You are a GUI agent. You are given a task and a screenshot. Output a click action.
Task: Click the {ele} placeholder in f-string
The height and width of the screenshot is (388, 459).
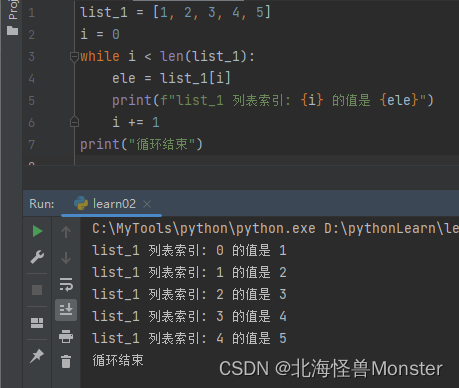click(399, 100)
